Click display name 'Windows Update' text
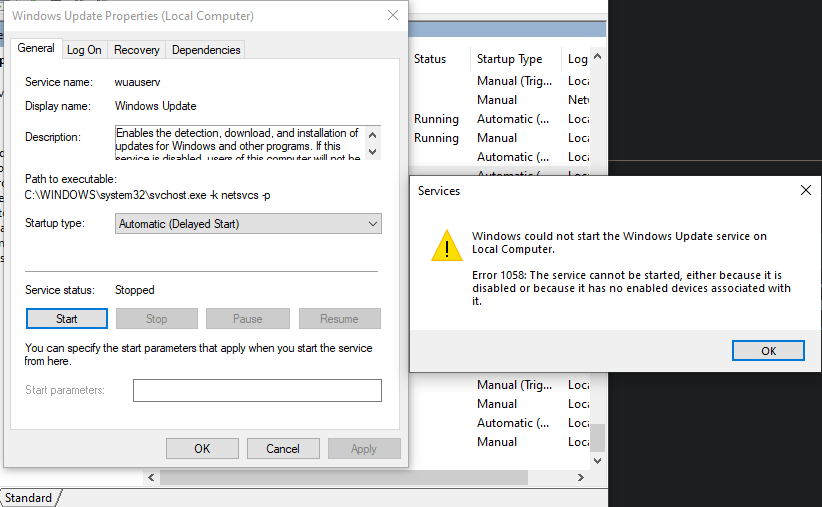 click(x=156, y=106)
